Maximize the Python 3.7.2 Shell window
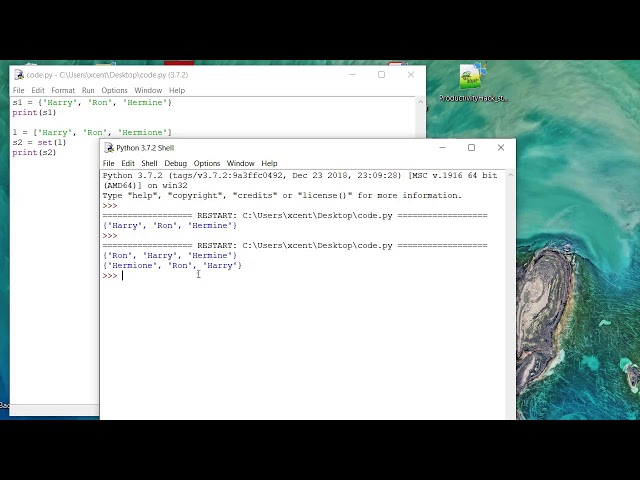 tap(471, 147)
